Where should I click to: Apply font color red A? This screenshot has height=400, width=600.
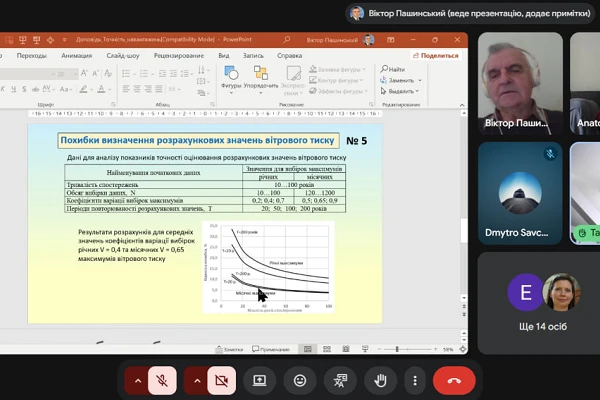(101, 89)
